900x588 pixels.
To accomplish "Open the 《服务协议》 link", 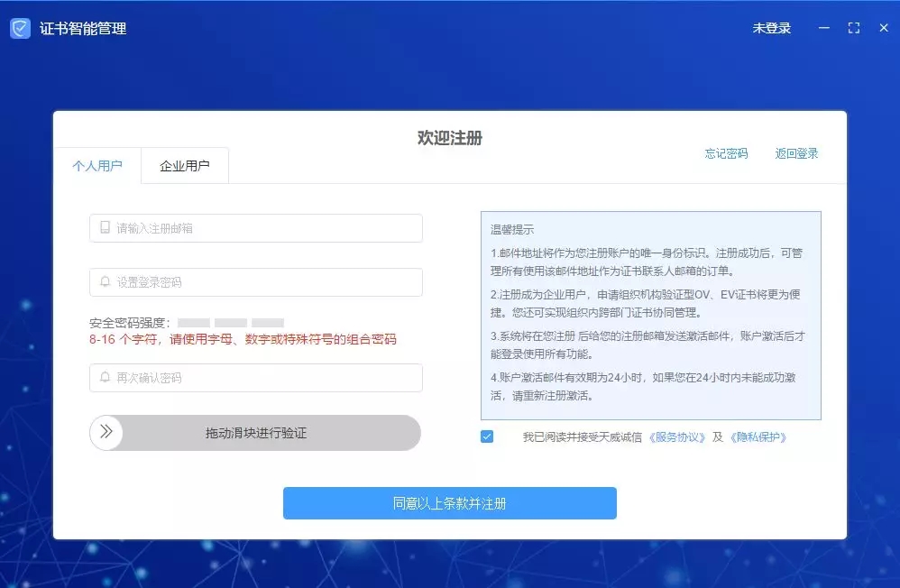I will click(x=676, y=437).
